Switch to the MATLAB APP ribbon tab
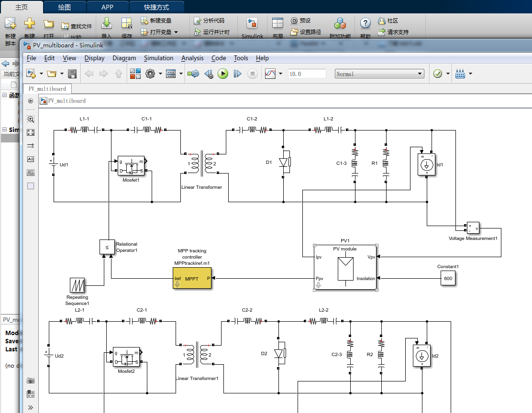The width and height of the screenshot is (532, 413). pos(107,7)
